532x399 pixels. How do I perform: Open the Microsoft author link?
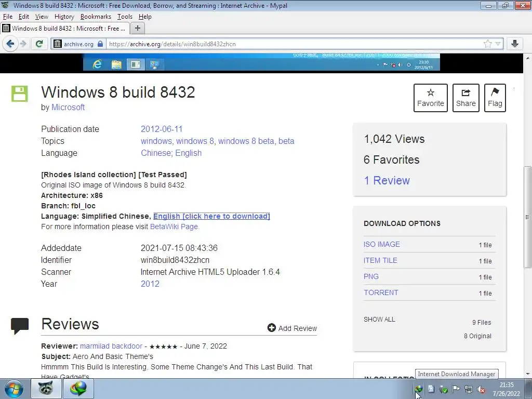(x=68, y=107)
